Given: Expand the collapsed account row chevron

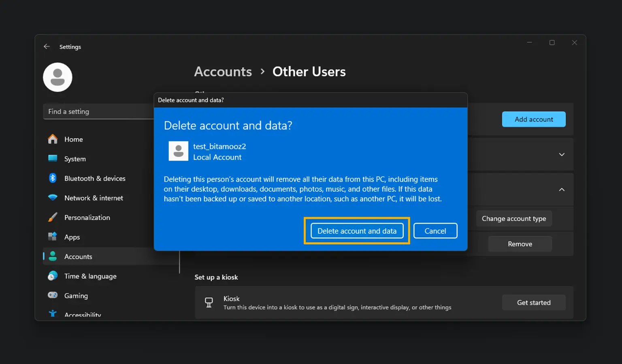Looking at the screenshot, I should (x=562, y=154).
